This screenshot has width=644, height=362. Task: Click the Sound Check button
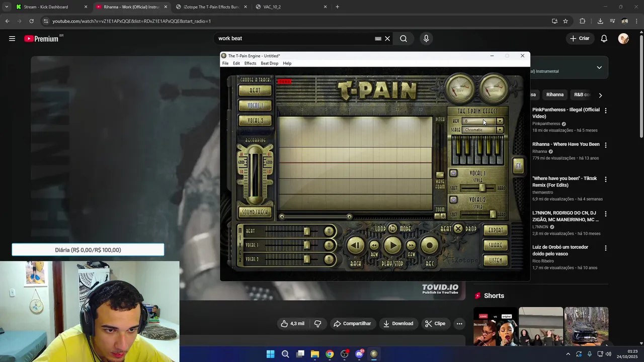click(255, 212)
